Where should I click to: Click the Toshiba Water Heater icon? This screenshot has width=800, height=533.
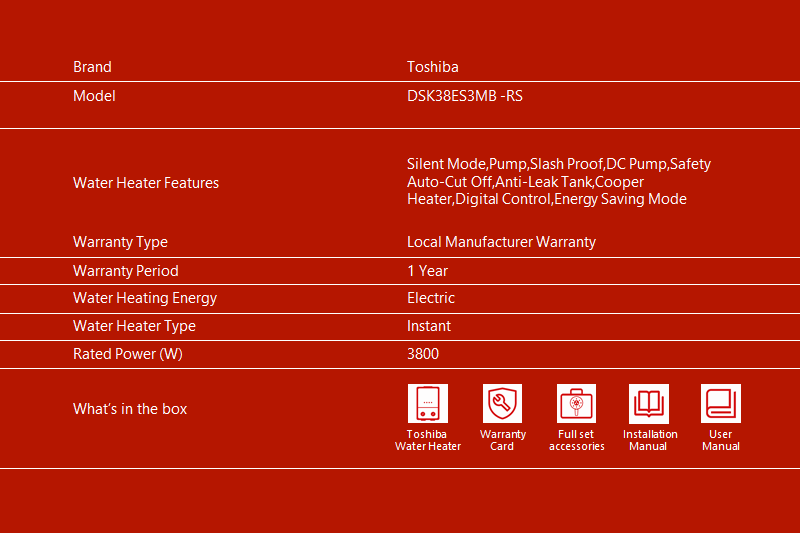(428, 403)
